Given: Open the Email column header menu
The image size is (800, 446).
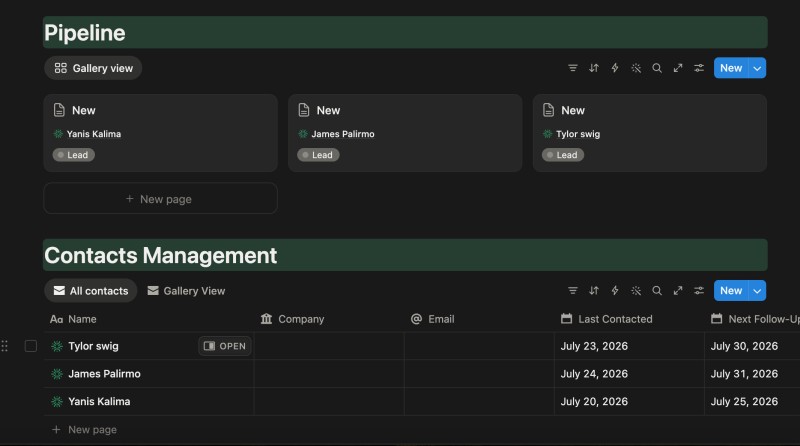Looking at the screenshot, I should click(x=479, y=319).
